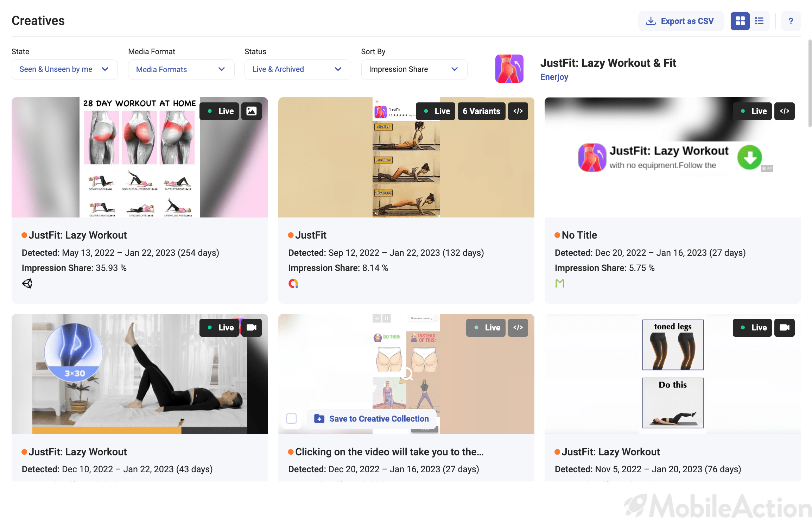Open the Live & Archived status dropdown
The height and width of the screenshot is (518, 812).
click(298, 69)
